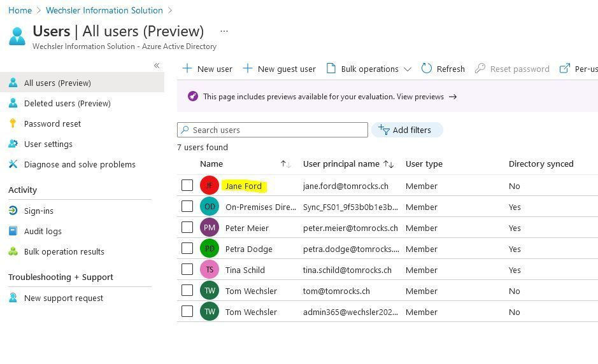This screenshot has height=364, width=598.
Task: Click the Users page icon beside title
Action: pyautogui.click(x=17, y=36)
